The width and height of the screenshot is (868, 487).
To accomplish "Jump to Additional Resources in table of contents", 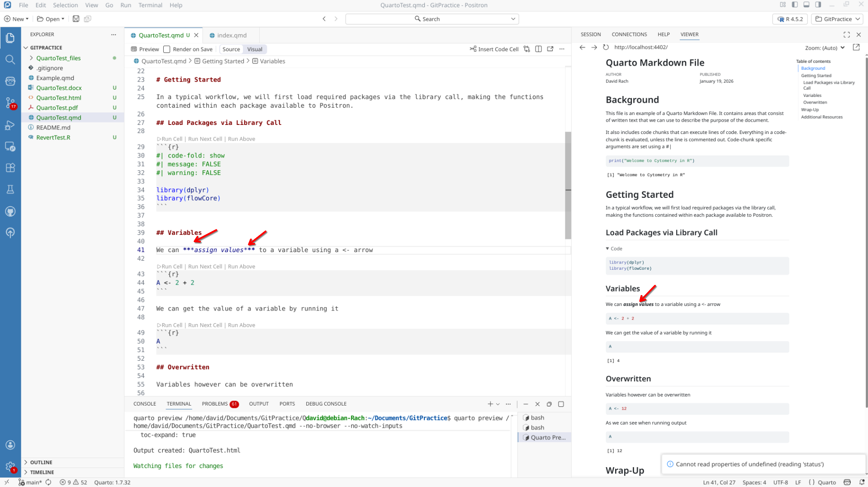I will pos(821,117).
